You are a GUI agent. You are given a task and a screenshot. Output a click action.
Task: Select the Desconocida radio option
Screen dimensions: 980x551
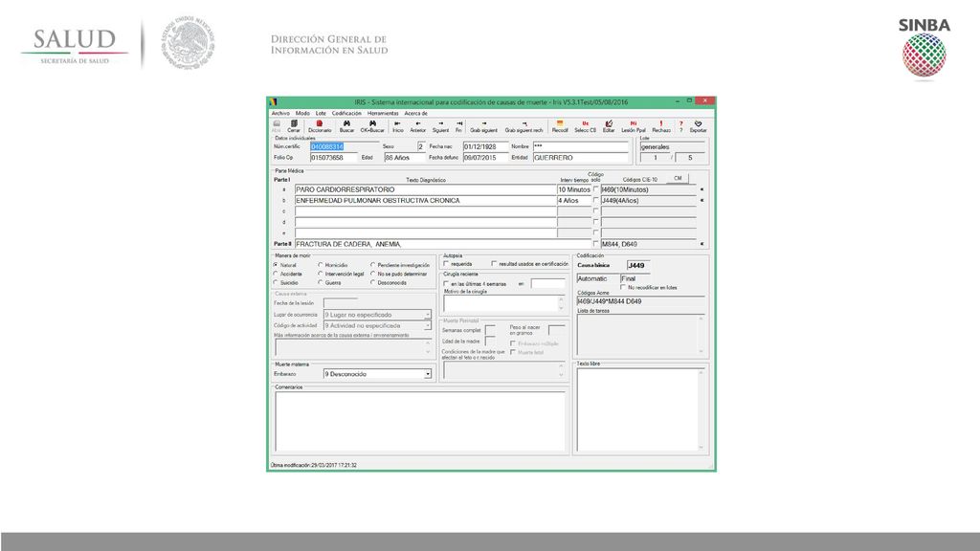(373, 282)
